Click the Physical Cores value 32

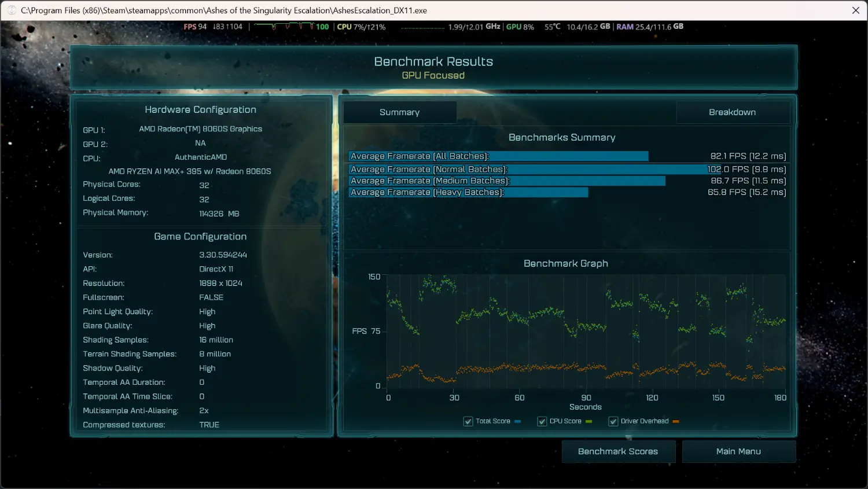[204, 186]
